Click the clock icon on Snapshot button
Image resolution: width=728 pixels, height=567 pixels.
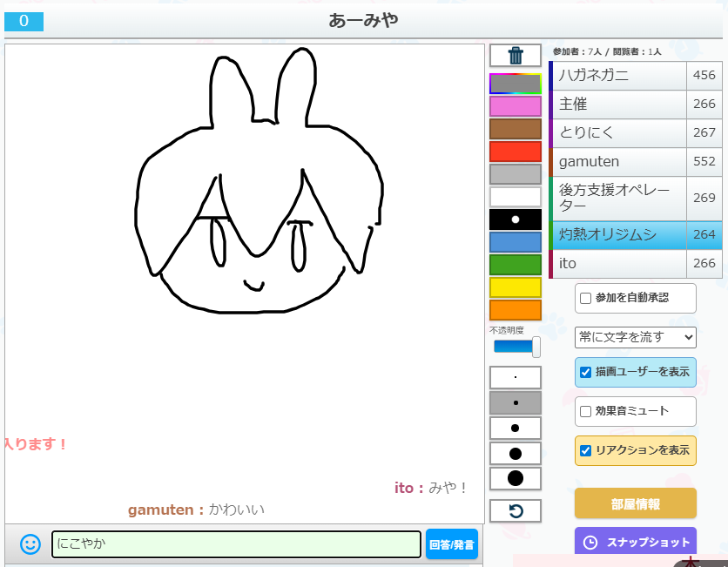tap(590, 542)
